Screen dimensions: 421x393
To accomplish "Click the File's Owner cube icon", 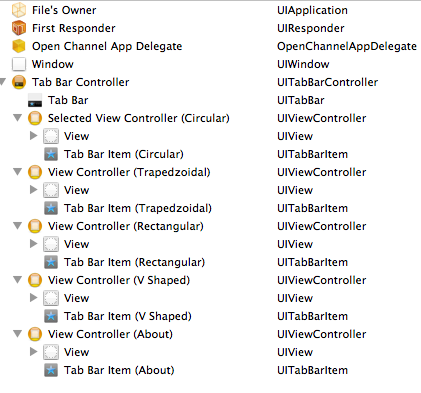I will tap(19, 10).
